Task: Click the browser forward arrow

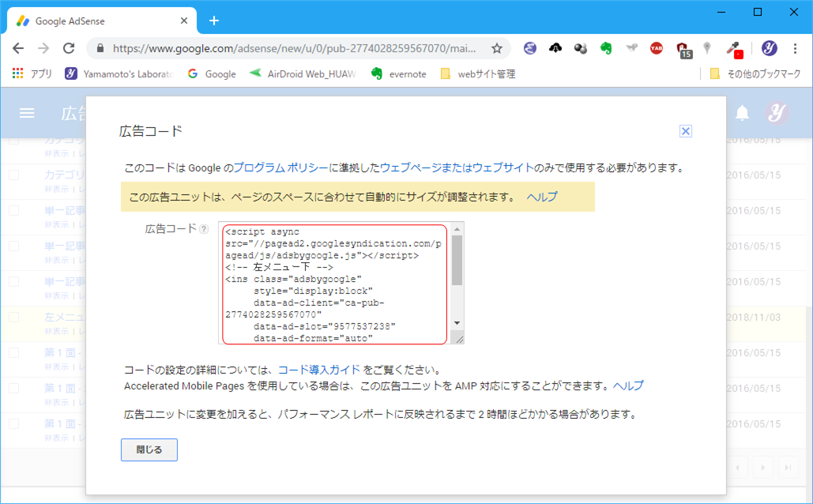Action: click(43, 48)
